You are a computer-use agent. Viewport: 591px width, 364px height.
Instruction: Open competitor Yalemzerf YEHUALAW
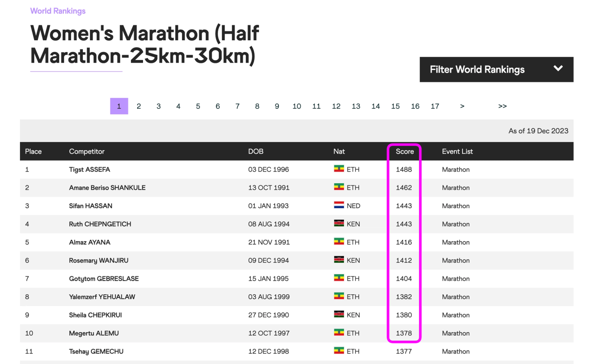click(x=102, y=297)
